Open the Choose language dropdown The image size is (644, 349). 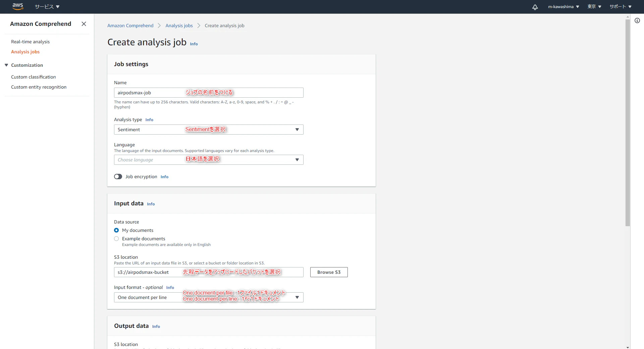[209, 160]
